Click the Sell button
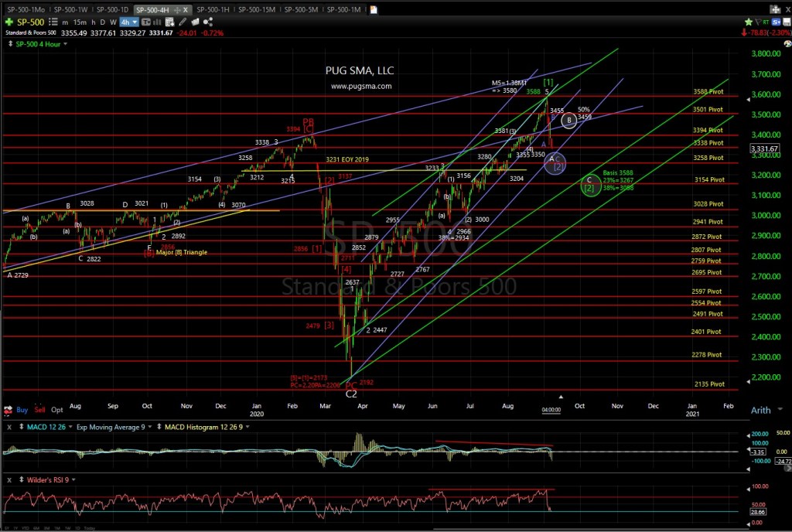 point(40,410)
